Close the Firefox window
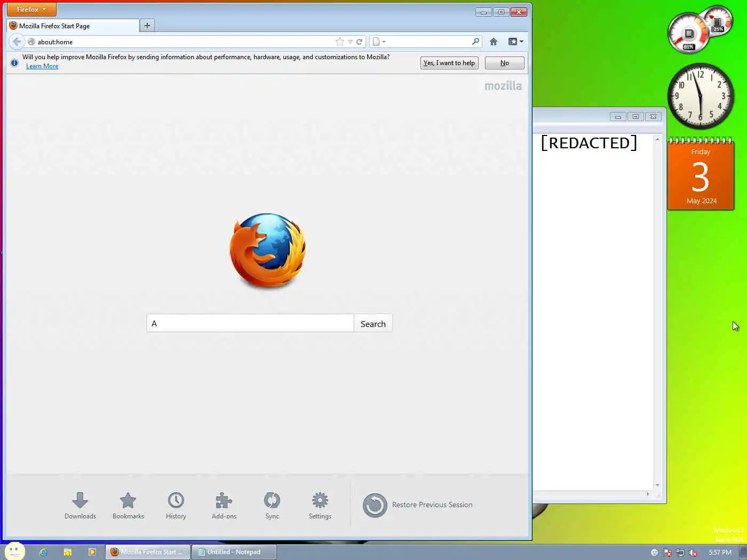The width and height of the screenshot is (747, 560). [519, 12]
